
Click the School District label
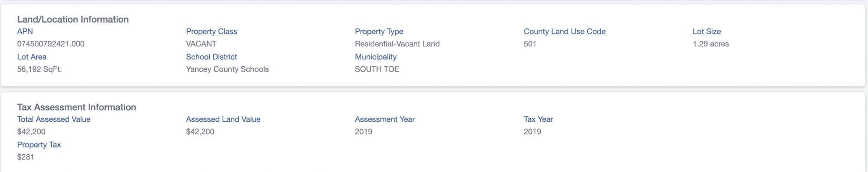coord(211,57)
